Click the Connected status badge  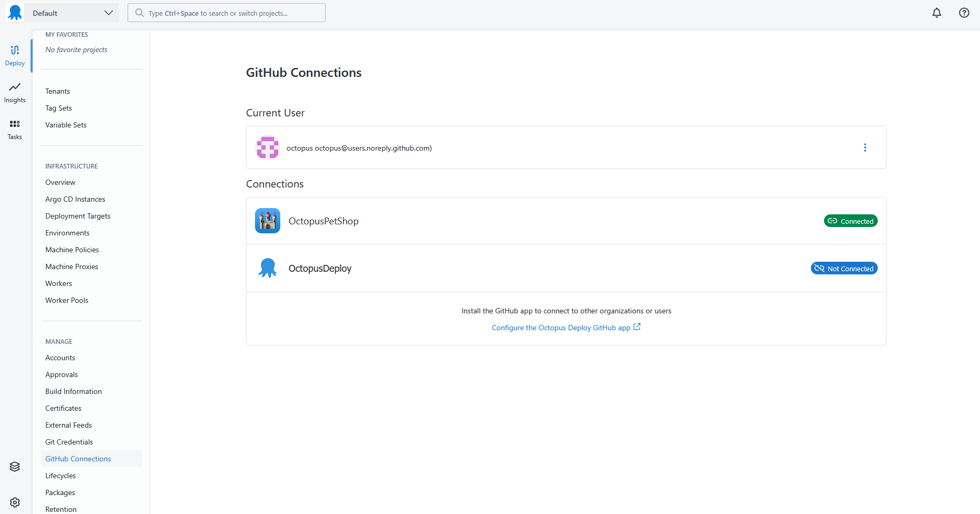point(851,221)
